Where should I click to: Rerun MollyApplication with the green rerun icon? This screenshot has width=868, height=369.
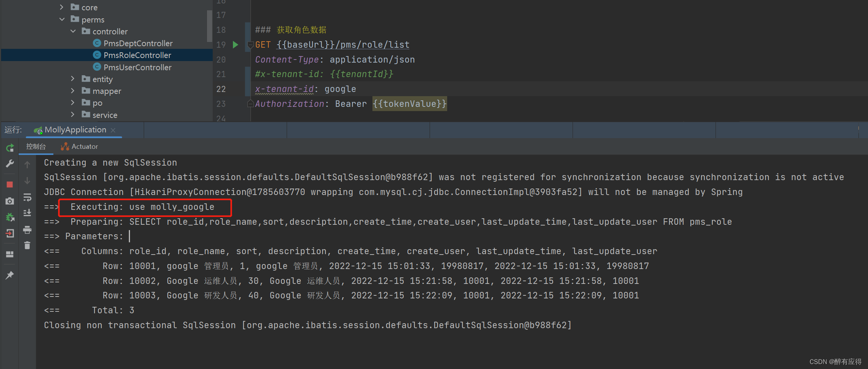click(10, 148)
